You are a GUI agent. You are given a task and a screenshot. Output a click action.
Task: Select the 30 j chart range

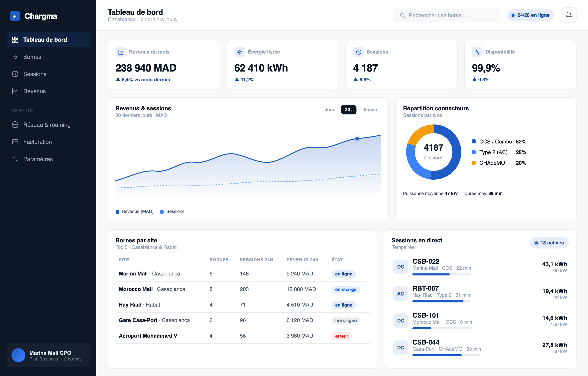tap(349, 110)
